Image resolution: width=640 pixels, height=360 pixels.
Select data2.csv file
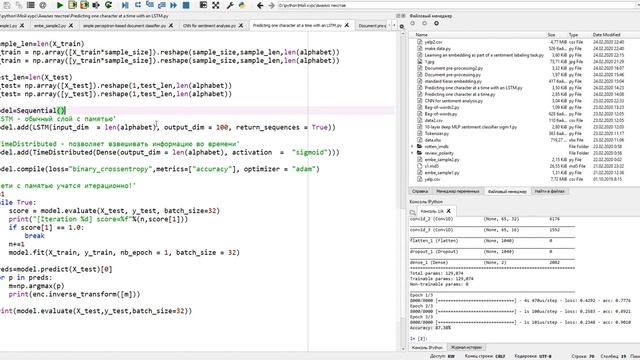pos(433,120)
